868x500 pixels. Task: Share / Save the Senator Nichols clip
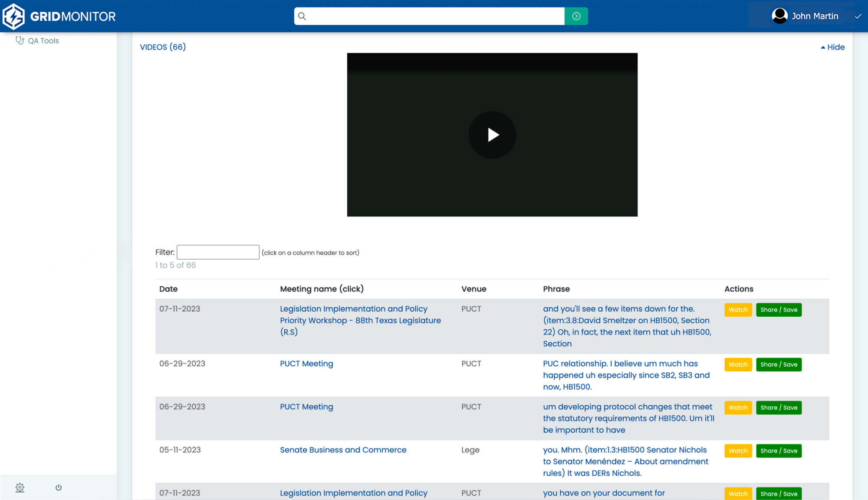[779, 450]
